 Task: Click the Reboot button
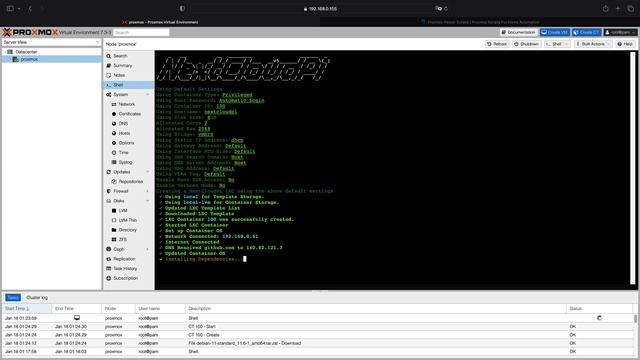click(x=497, y=44)
